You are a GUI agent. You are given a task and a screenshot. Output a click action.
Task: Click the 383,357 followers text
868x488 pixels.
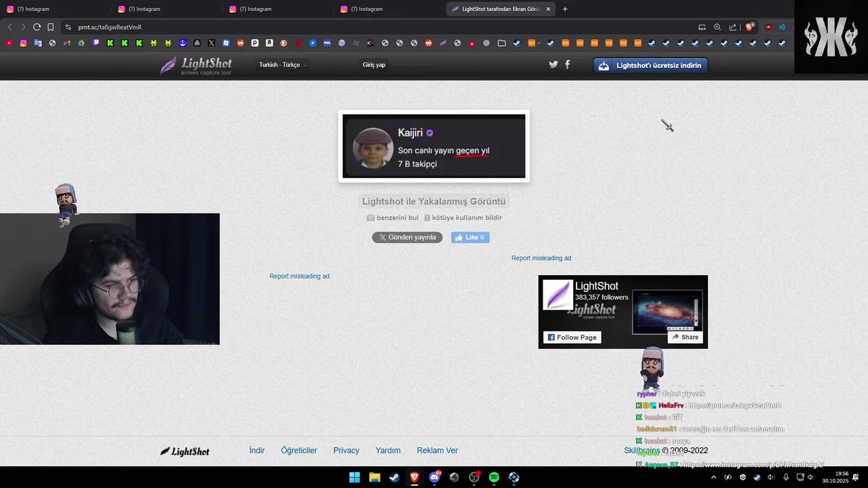click(601, 297)
